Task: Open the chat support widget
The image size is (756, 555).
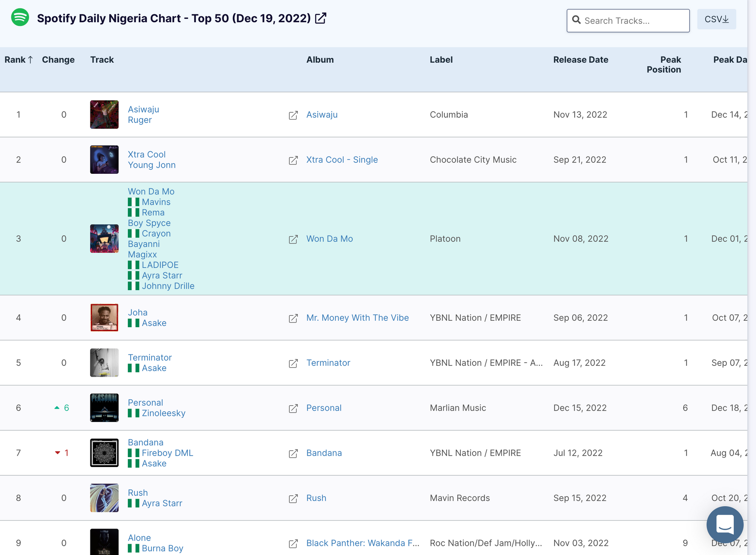Action: (x=725, y=524)
